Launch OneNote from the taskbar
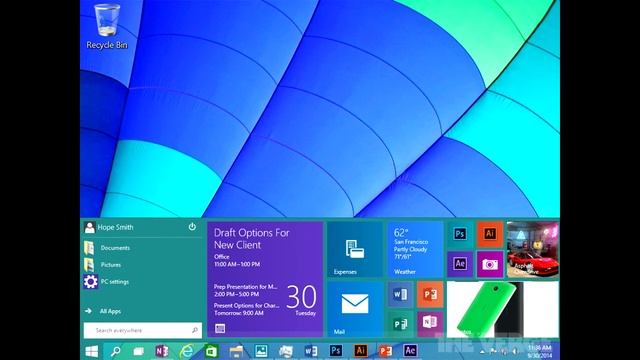The image size is (640, 360). tap(162, 351)
